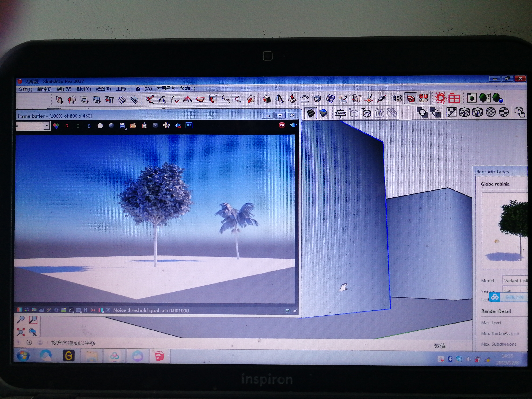Toggle green channel in frame buffer

(78, 126)
